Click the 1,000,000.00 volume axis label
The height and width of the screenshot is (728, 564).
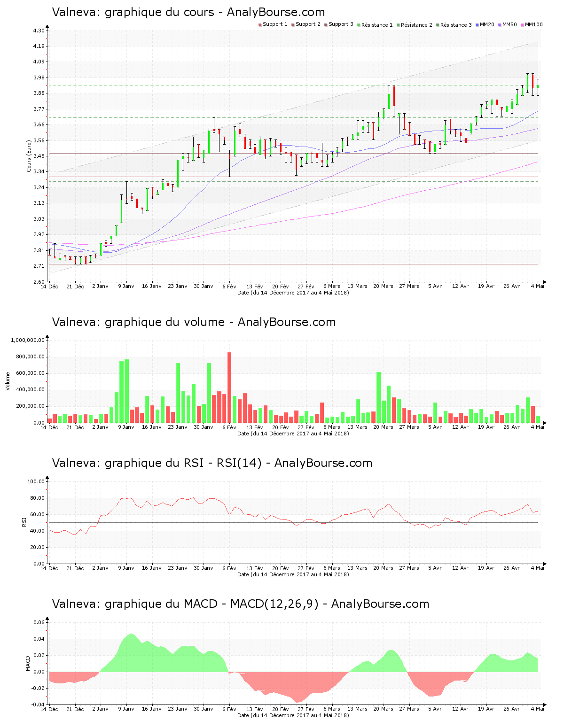coord(28,340)
